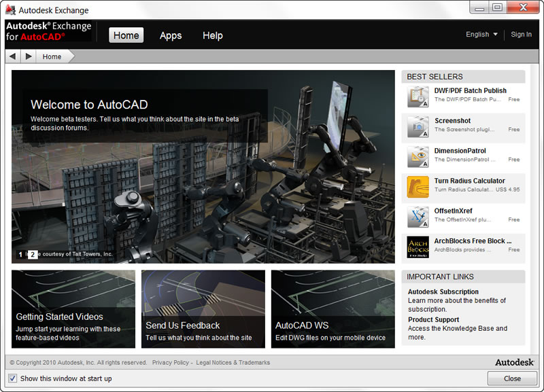Click the OffsetInXref plugin icon
The width and height of the screenshot is (544, 392).
point(417,216)
